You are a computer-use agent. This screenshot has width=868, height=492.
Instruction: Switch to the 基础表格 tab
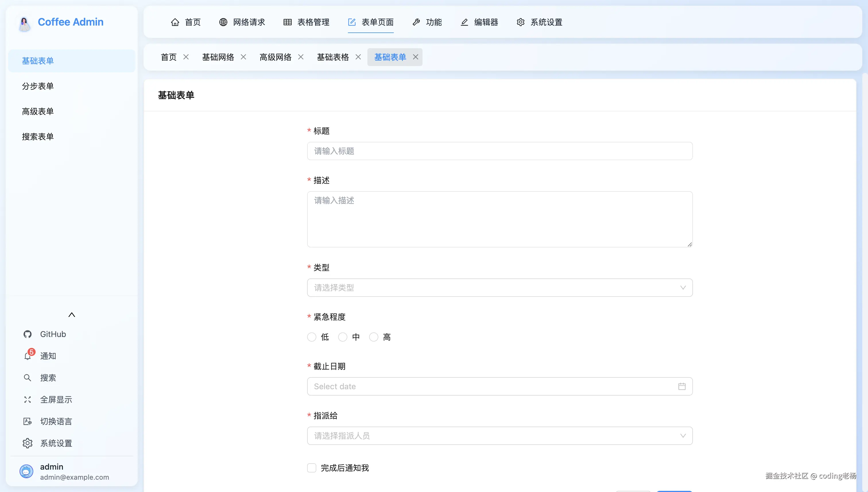(x=333, y=57)
